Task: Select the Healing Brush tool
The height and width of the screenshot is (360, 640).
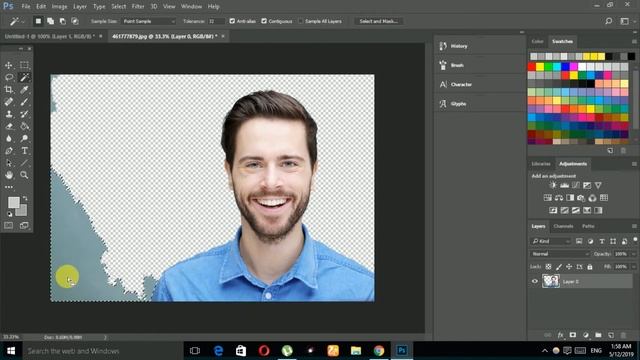Action: [x=9, y=102]
